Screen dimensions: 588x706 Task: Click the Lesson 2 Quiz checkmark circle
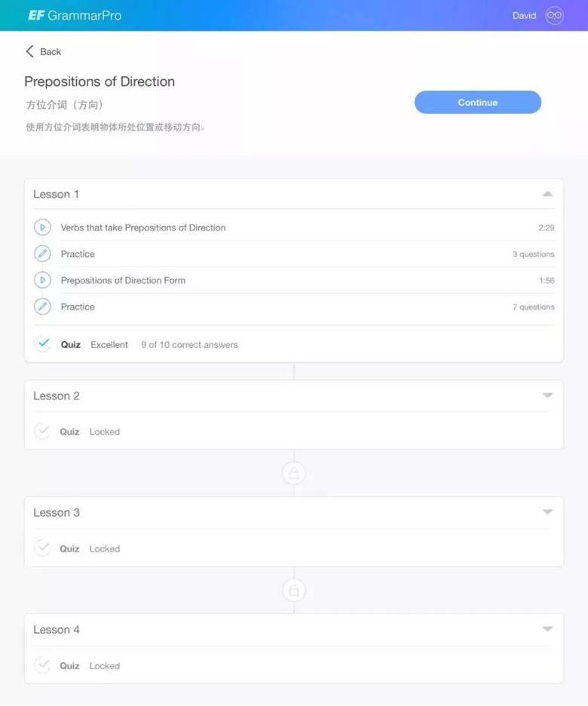click(x=42, y=431)
